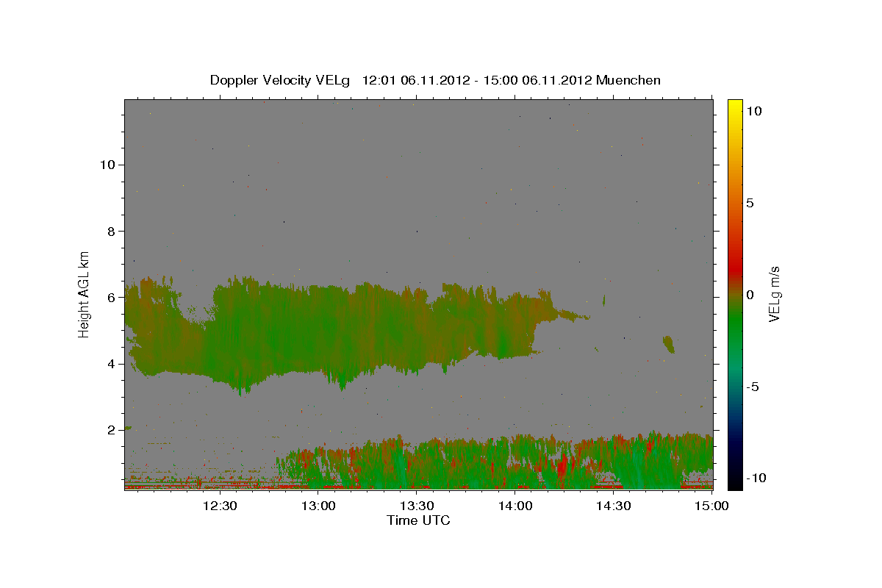The width and height of the screenshot is (882, 588).
Task: Click the colorbar value 0
Action: pos(750,295)
